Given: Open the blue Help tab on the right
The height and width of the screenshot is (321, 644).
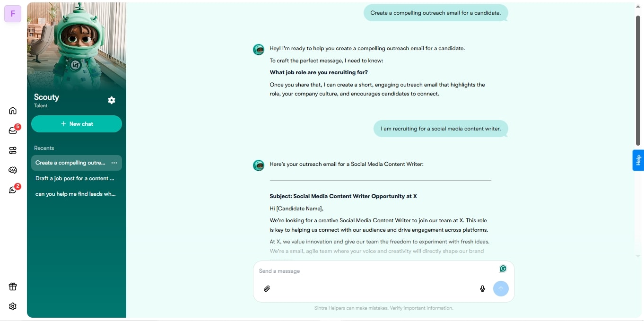Looking at the screenshot, I should coord(638,160).
